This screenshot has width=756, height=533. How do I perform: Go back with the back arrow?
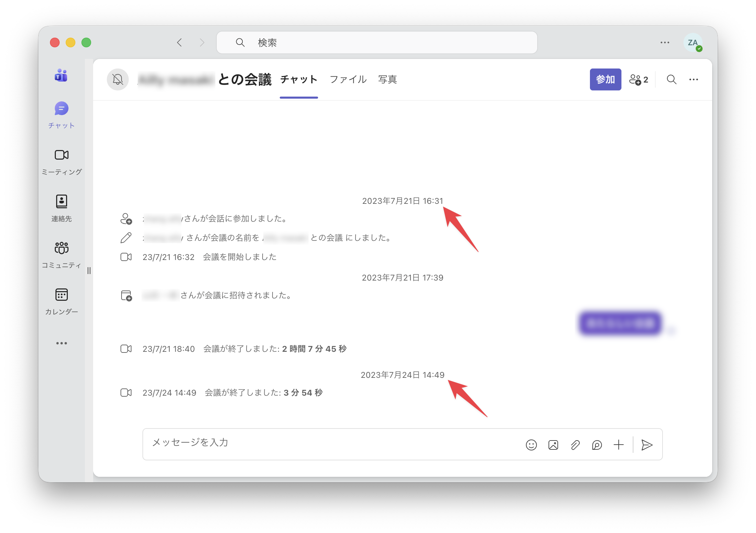tap(179, 42)
